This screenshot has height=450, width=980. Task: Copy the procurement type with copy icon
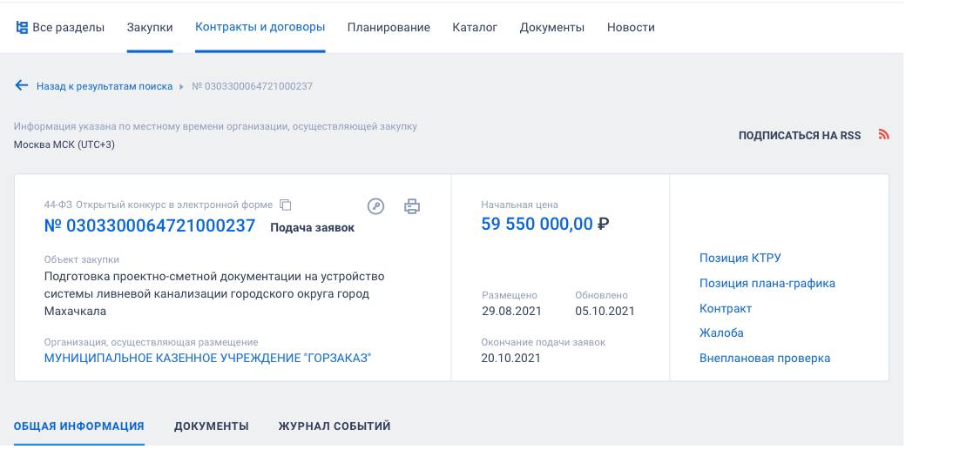(285, 205)
